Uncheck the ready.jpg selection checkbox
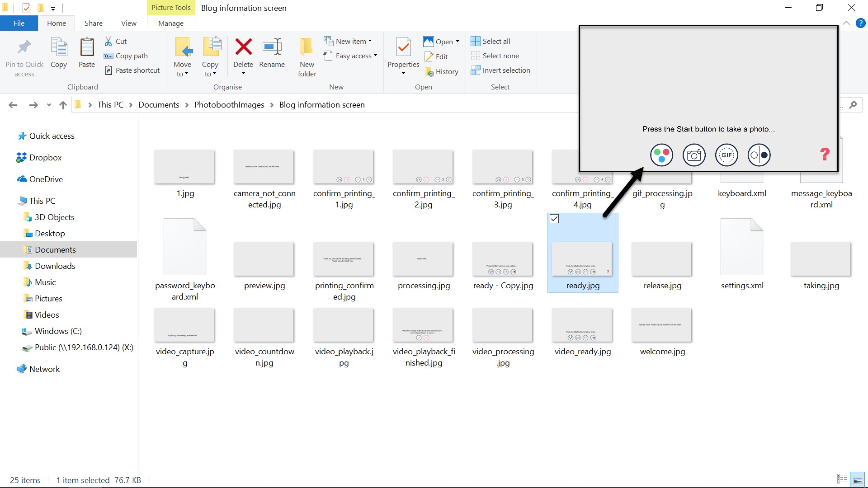868x488 pixels. tap(554, 219)
